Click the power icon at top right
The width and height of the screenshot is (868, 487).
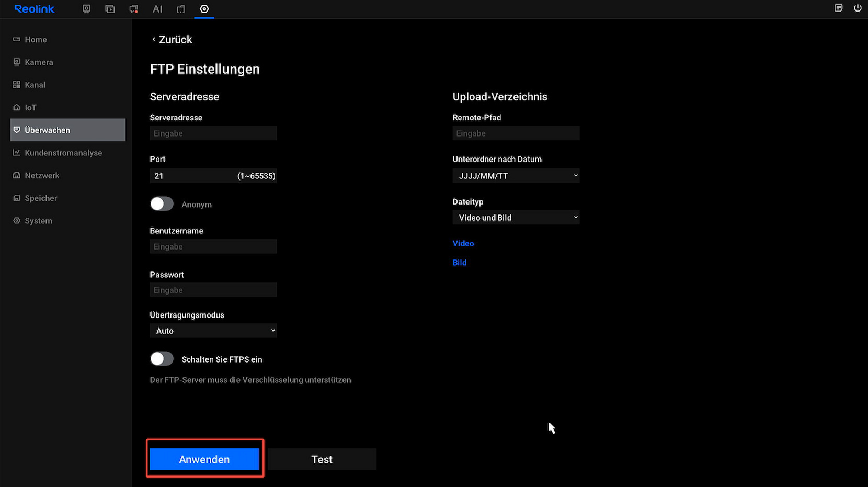(x=858, y=8)
